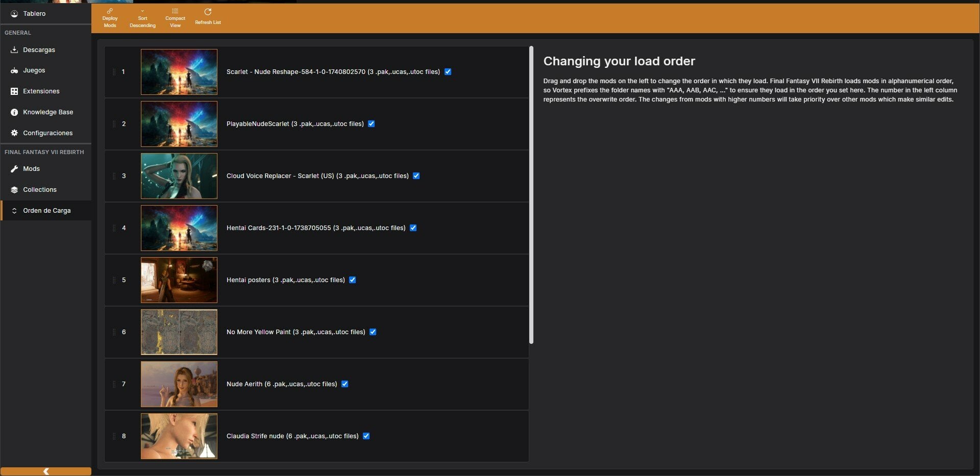Uncheck Hentai posters mod checkbox

pos(353,280)
